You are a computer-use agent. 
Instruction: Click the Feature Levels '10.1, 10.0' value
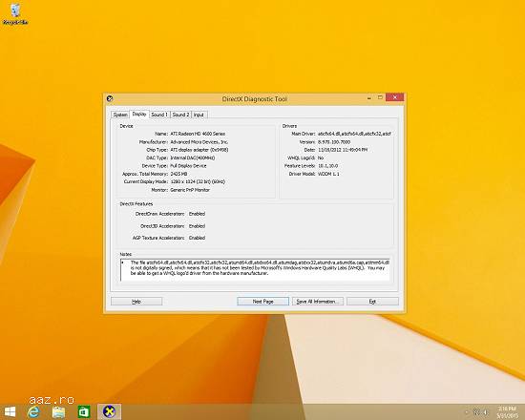coord(327,166)
